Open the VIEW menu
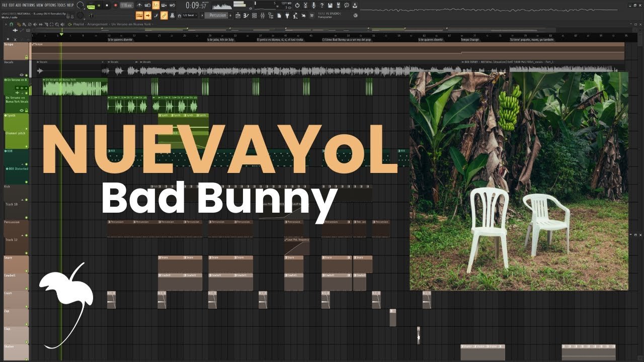 coord(40,5)
